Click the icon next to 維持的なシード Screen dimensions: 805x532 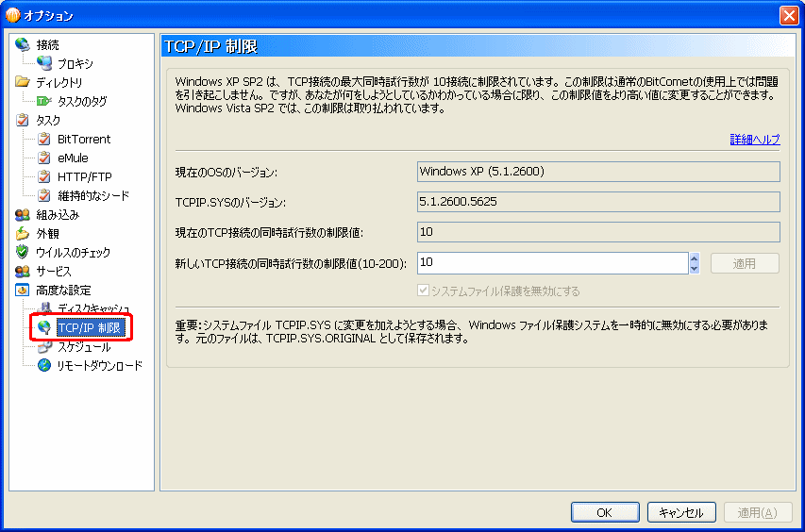44,195
